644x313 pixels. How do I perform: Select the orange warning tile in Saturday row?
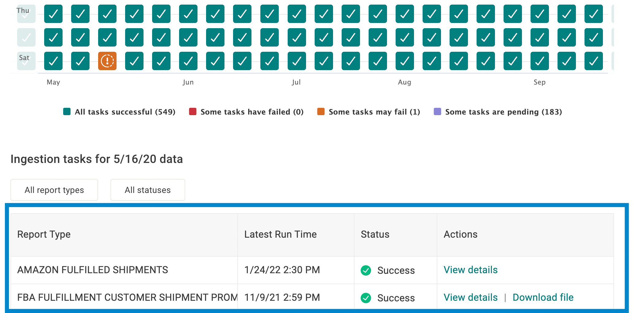pyautogui.click(x=107, y=61)
